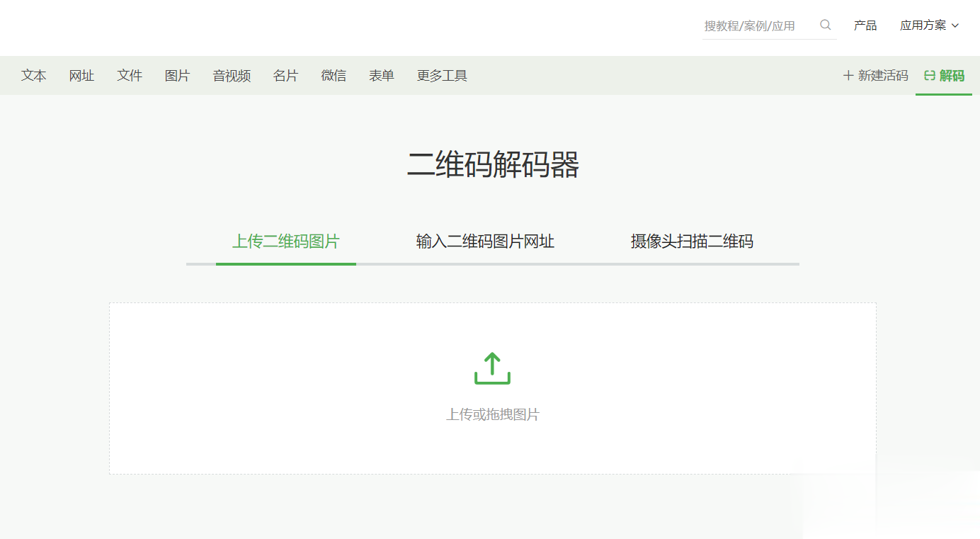980x539 pixels.
Task: Expand the 应用方案 dropdown
Action: pos(929,25)
